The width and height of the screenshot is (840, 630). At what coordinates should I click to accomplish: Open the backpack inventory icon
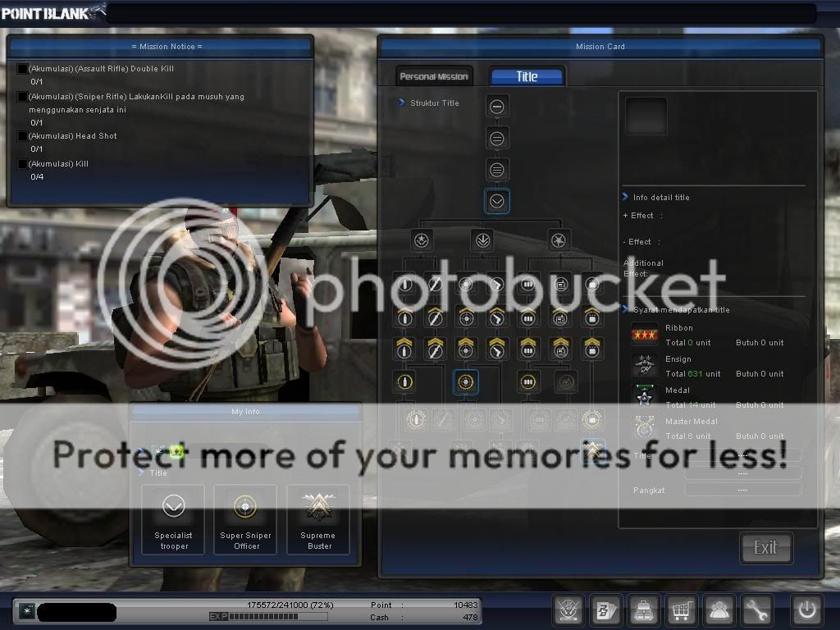coord(643,609)
